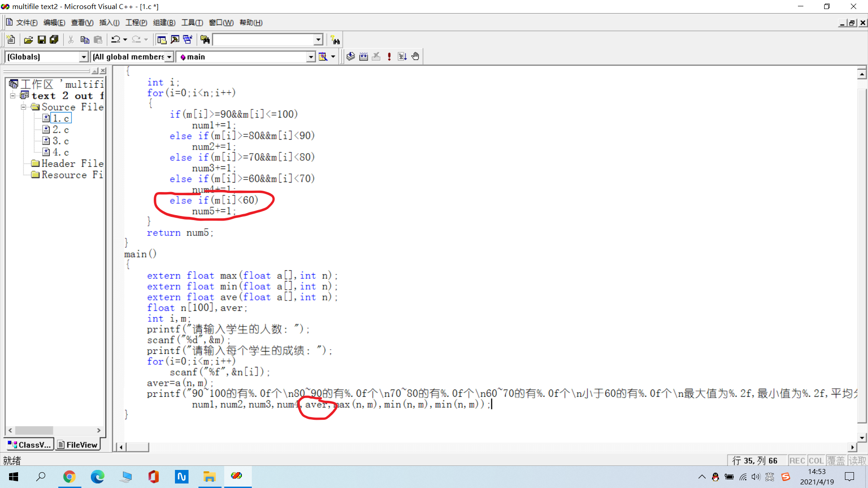868x488 pixels.
Task: Switch to the ClassView tab
Action: [x=30, y=445]
